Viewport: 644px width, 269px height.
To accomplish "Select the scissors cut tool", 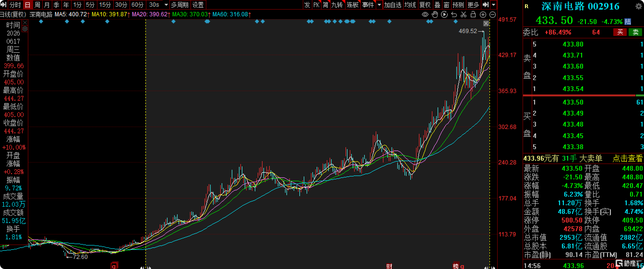I will (464, 14).
